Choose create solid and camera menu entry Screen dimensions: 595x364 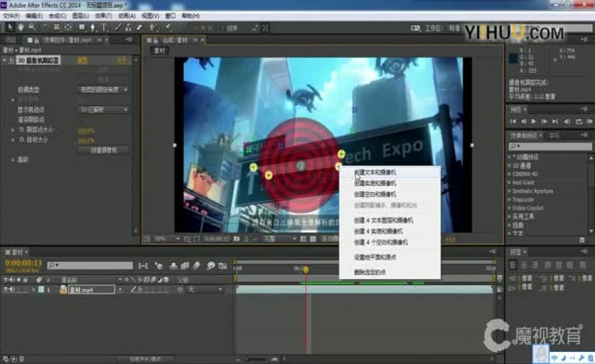click(390, 183)
